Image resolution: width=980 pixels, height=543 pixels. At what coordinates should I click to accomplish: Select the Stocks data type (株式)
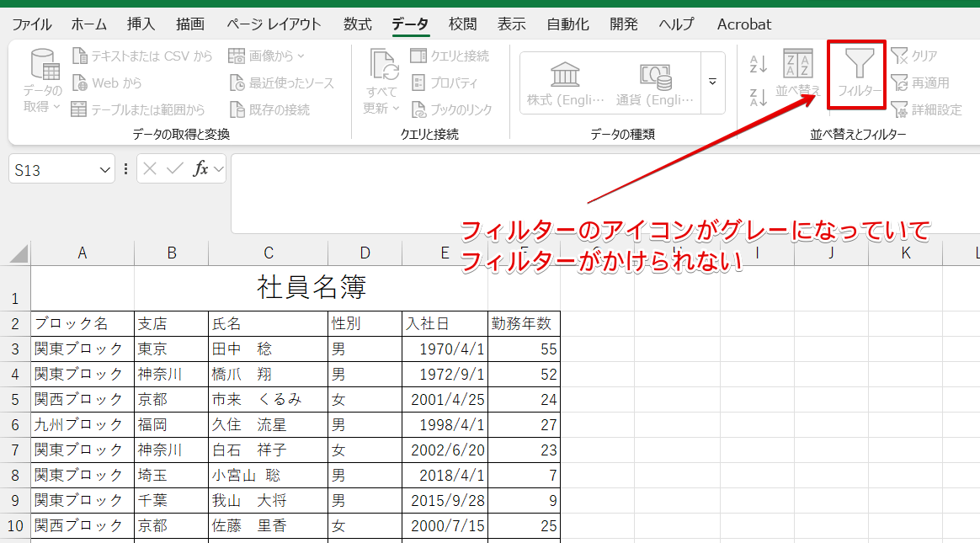(566, 84)
